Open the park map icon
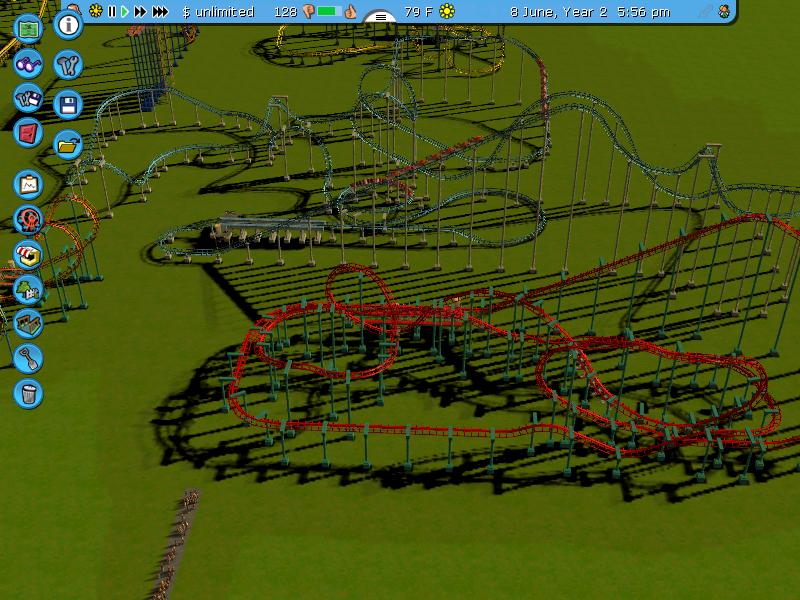800x600 pixels. (x=28, y=29)
